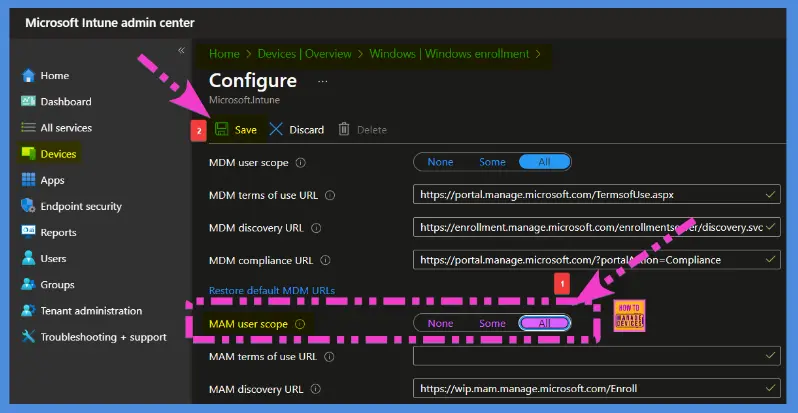This screenshot has height=413, width=798.
Task: Click the Troubleshooting + support wrench icon
Action: point(28,337)
